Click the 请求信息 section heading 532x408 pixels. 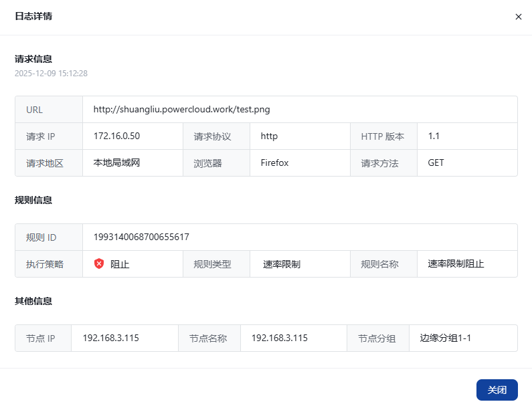tap(33, 59)
